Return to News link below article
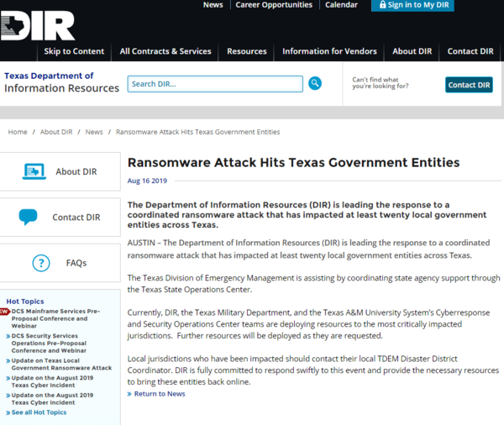 [159, 394]
